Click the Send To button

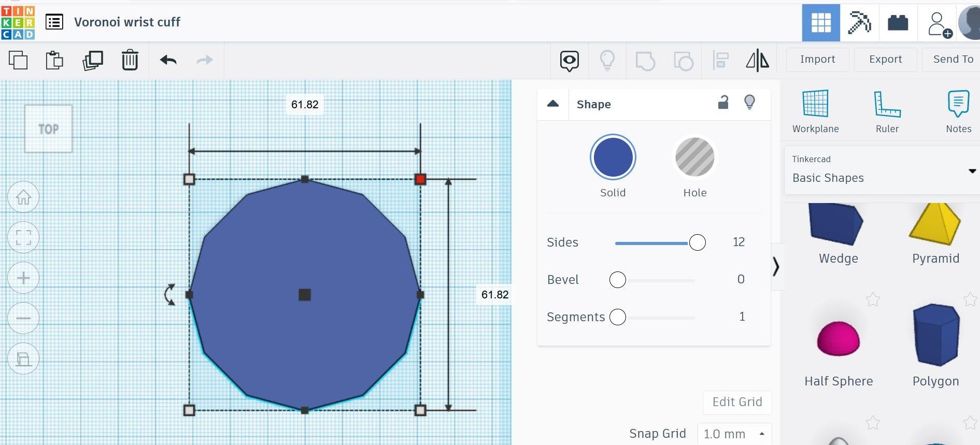coord(953,60)
